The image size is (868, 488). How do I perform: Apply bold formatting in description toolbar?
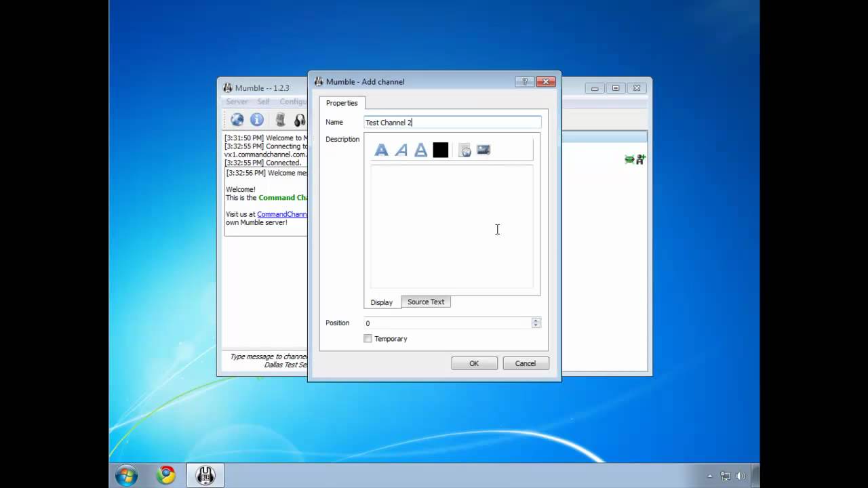click(381, 150)
